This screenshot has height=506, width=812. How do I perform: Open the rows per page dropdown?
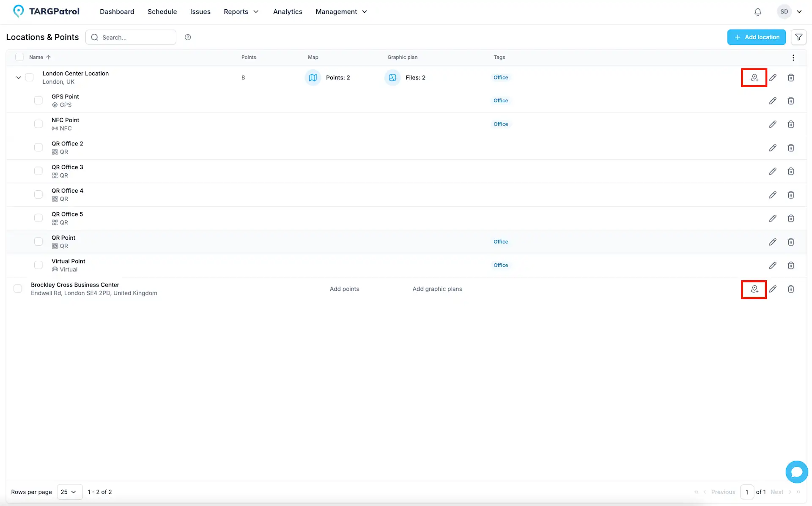(x=69, y=492)
